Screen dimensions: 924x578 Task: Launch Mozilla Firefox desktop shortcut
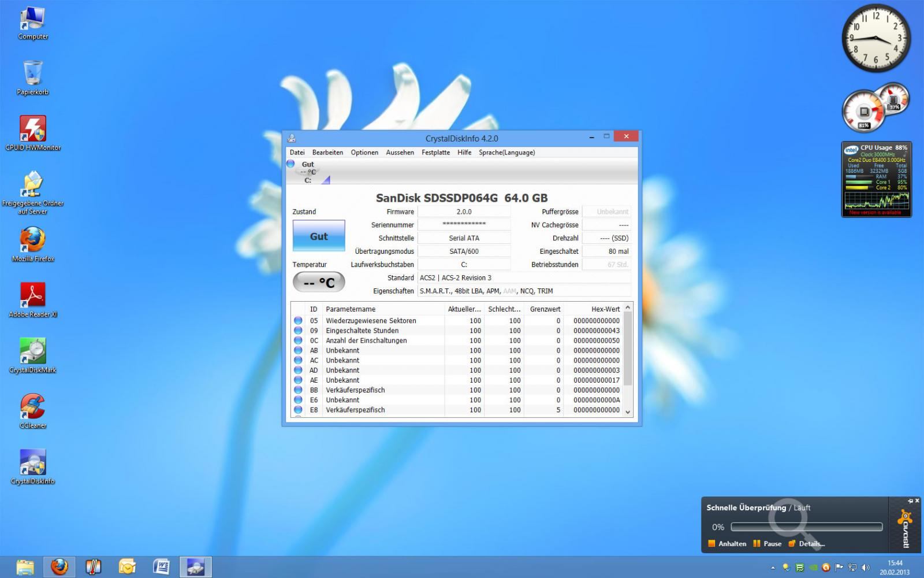click(x=33, y=244)
